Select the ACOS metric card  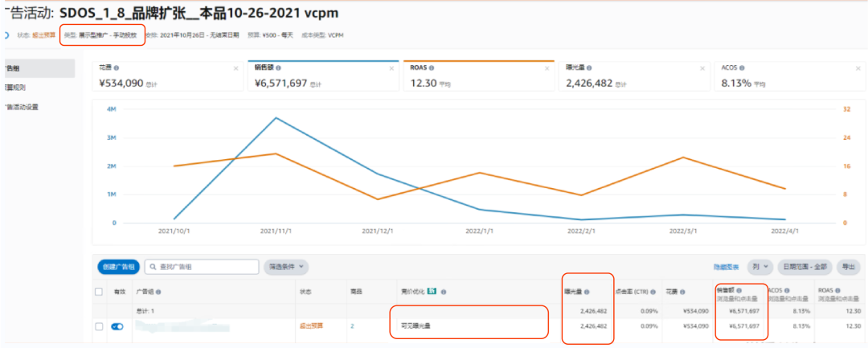tap(790, 76)
